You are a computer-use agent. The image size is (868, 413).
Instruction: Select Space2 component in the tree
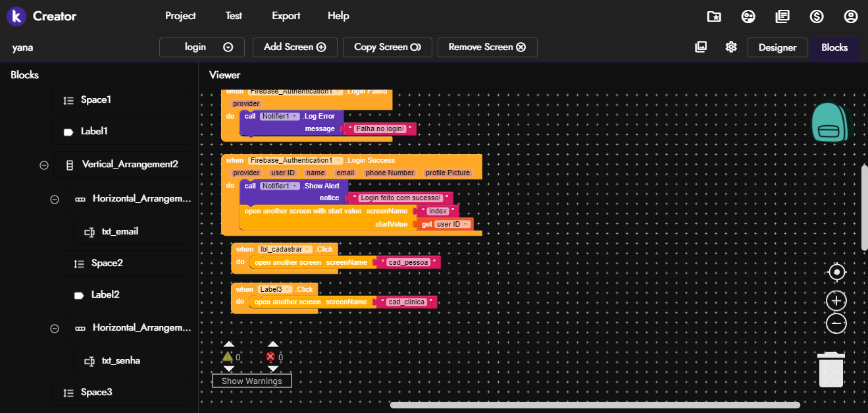[126, 263]
